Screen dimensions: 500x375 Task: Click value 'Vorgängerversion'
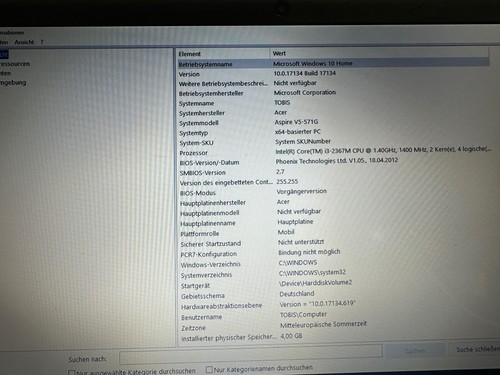tap(302, 191)
